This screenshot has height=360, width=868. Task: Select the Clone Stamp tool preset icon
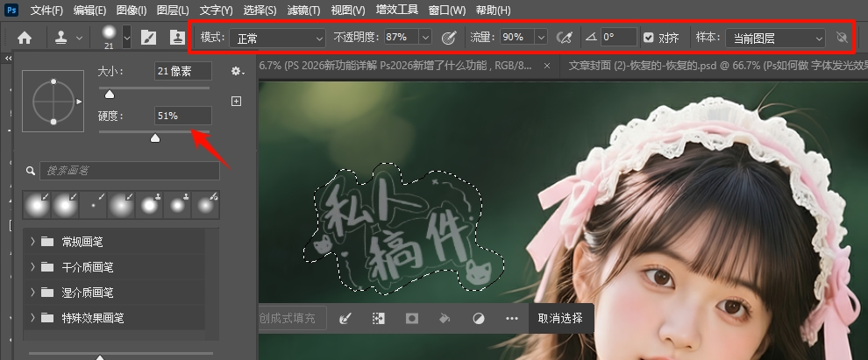[61, 38]
